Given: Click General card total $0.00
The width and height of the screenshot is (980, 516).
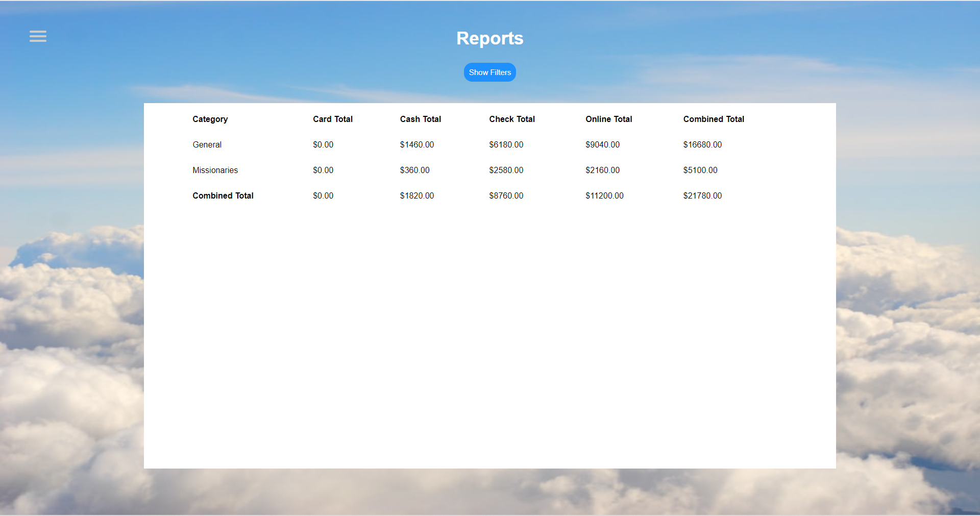Looking at the screenshot, I should [x=323, y=144].
